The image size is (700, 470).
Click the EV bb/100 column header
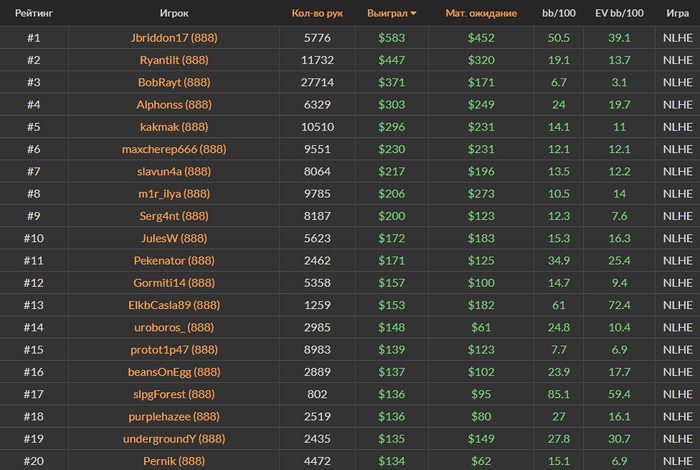(619, 13)
